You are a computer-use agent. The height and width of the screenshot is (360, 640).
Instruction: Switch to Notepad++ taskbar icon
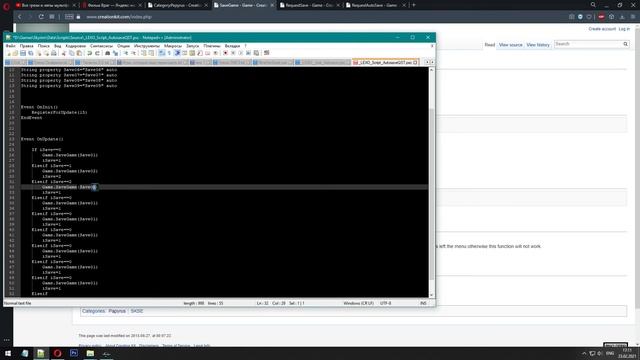pyautogui.click(x=41, y=353)
